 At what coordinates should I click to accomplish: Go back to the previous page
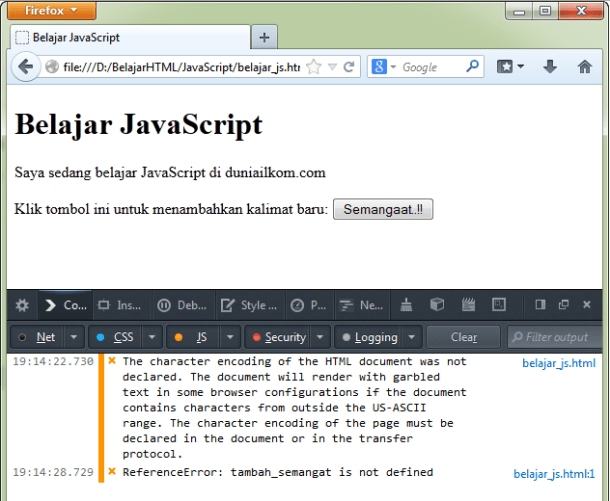pos(24,67)
